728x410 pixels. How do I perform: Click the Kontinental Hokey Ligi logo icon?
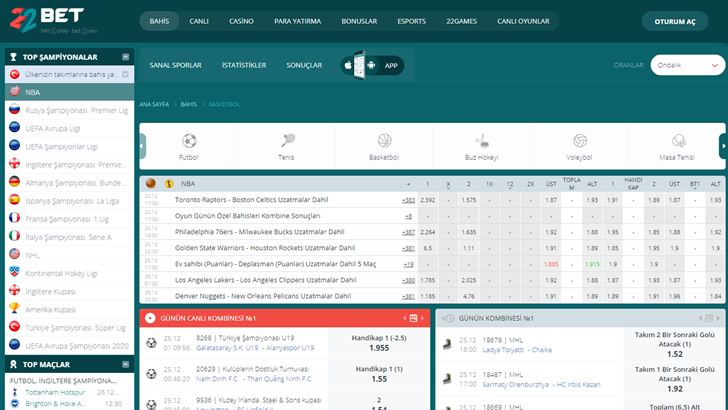pyautogui.click(x=14, y=273)
